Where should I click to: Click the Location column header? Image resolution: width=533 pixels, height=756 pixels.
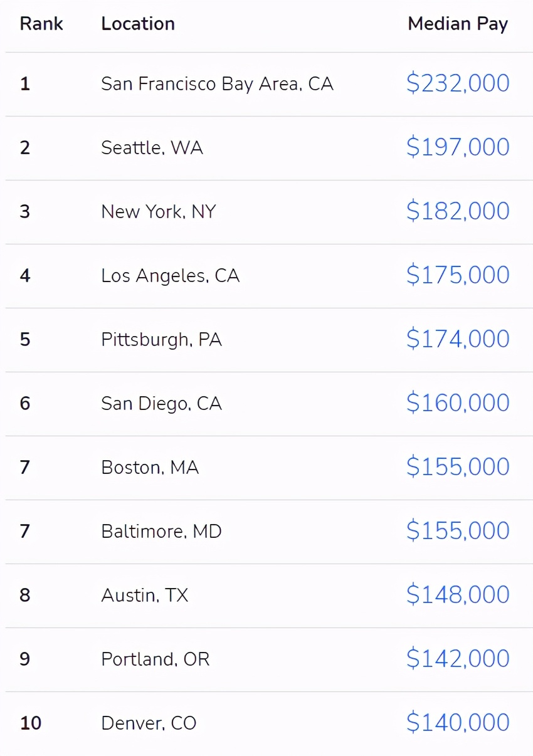(138, 24)
